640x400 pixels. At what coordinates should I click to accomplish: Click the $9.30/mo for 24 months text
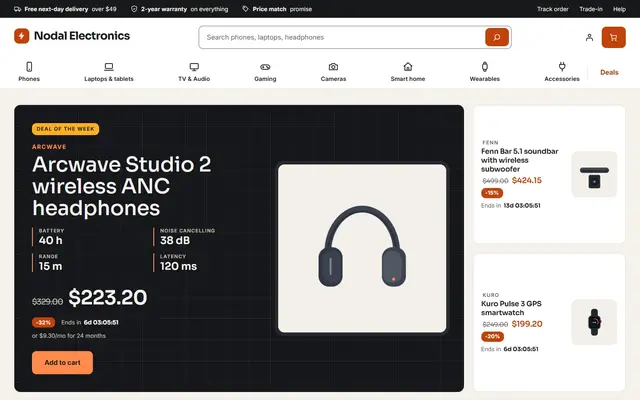69,336
